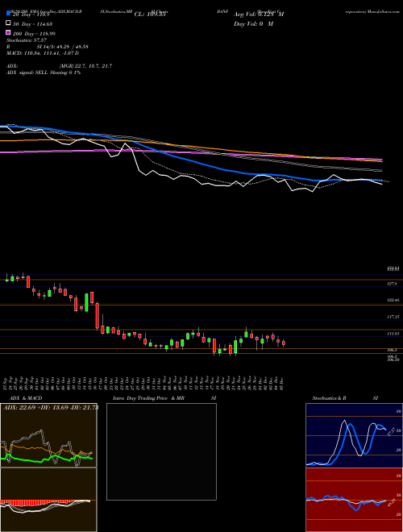
Task: Click the 'Day Vol: 0 M' text
Action: (x=253, y=23)
